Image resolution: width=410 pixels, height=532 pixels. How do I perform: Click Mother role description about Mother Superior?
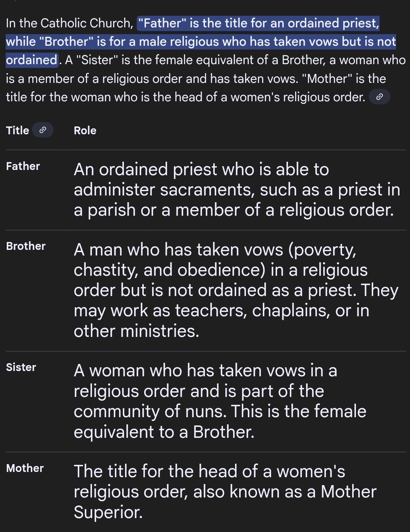(x=225, y=491)
